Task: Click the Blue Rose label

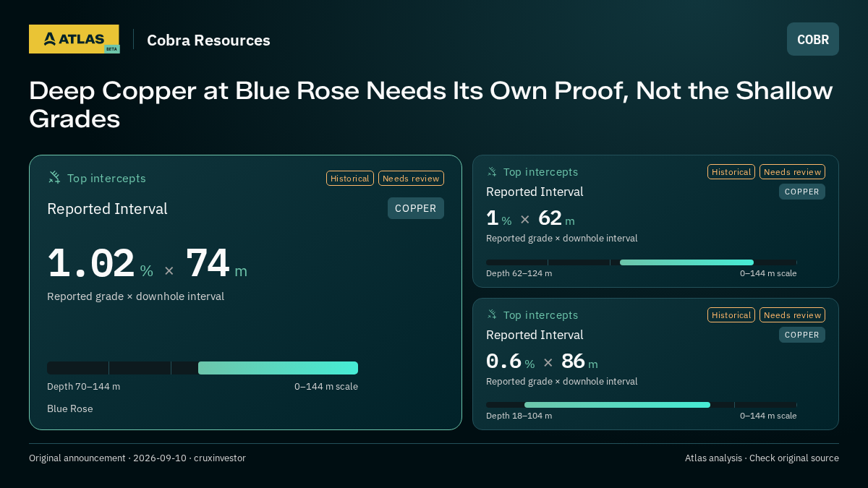Action: [x=70, y=408]
